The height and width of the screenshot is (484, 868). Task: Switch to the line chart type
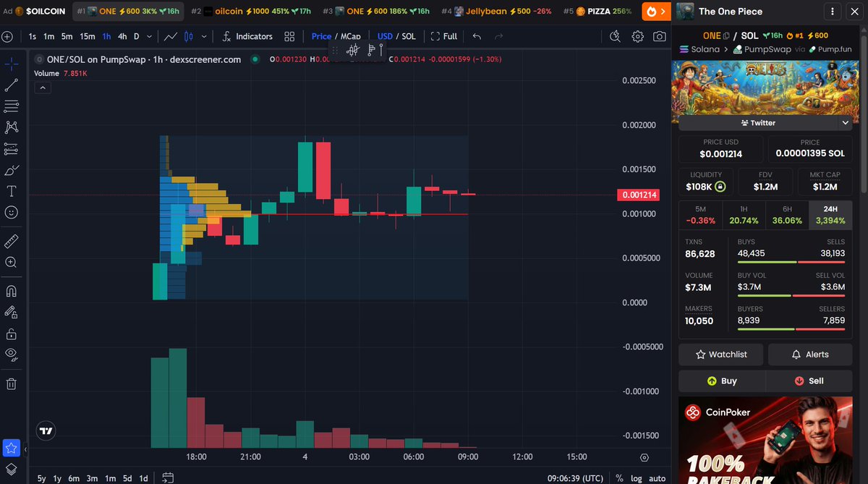[171, 36]
